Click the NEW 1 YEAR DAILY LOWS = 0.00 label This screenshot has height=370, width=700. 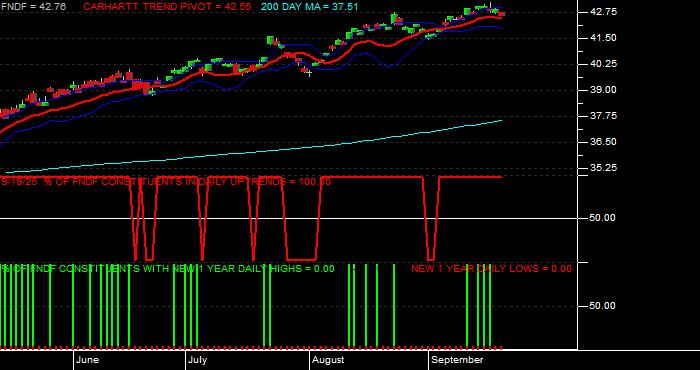491,269
